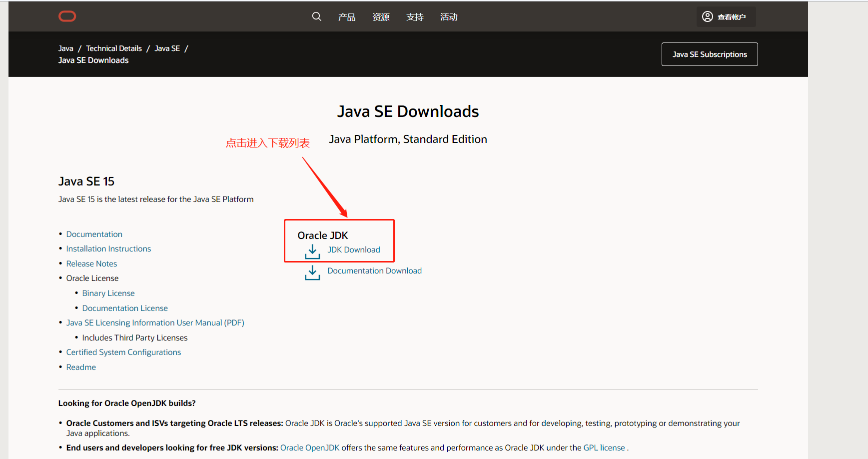Open Documentation License link
The image size is (868, 459).
125,308
